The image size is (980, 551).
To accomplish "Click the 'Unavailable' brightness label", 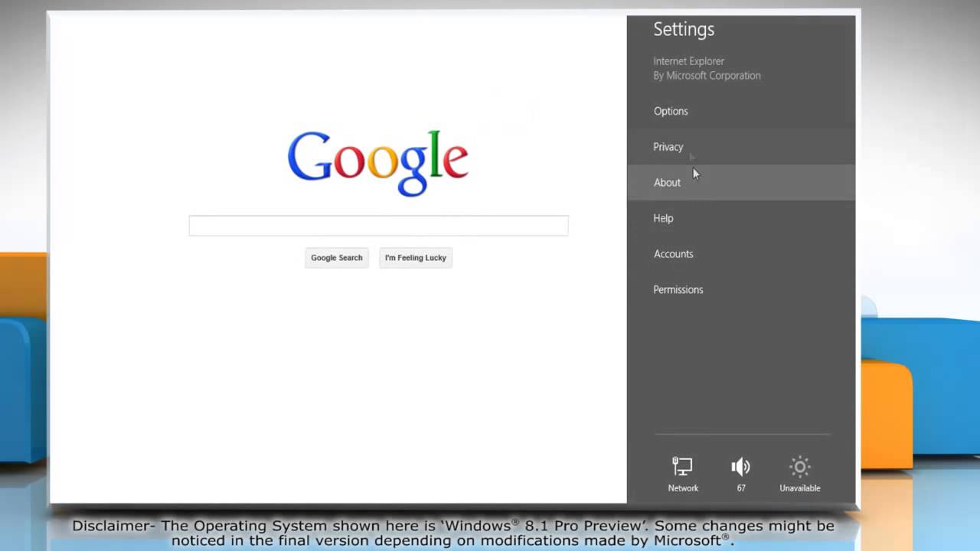I will [x=799, y=488].
